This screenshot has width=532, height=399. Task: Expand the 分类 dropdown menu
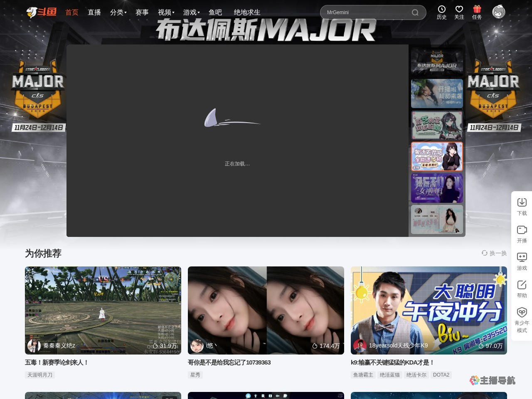click(118, 12)
